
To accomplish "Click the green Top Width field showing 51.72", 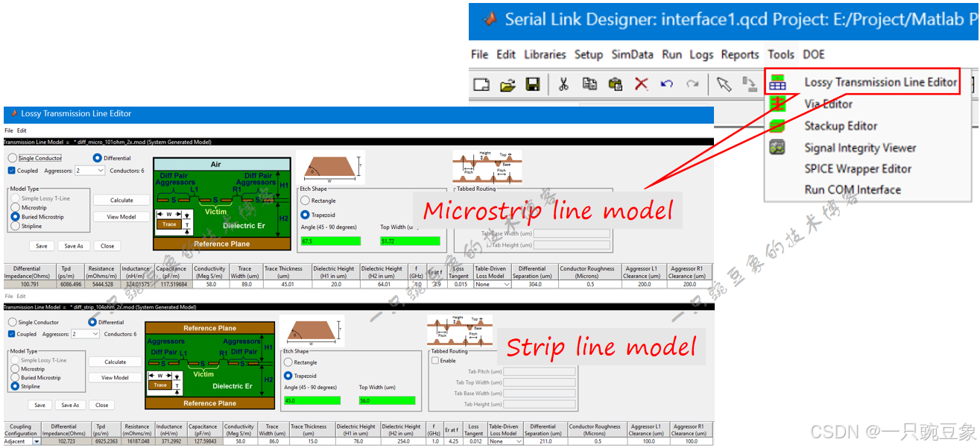I will (410, 242).
